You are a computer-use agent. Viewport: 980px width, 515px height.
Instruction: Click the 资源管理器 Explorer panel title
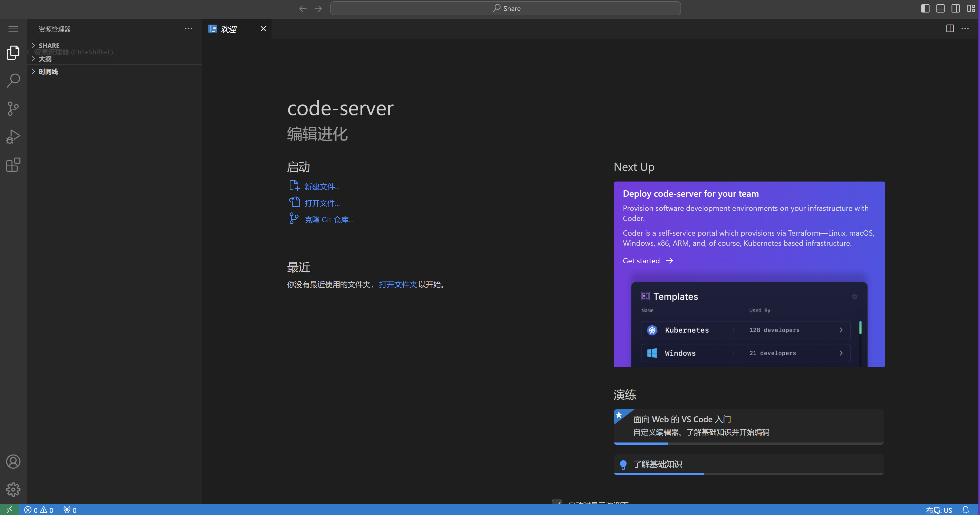pos(55,29)
